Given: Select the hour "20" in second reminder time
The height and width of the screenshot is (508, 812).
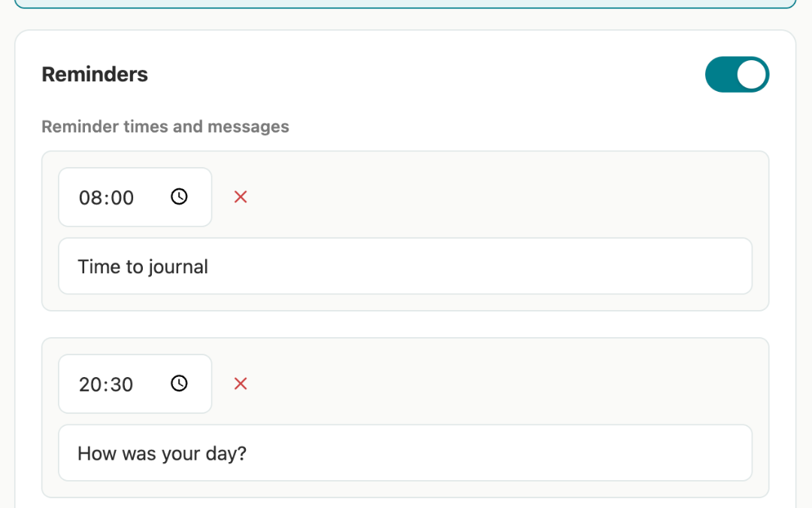Looking at the screenshot, I should pos(89,385).
